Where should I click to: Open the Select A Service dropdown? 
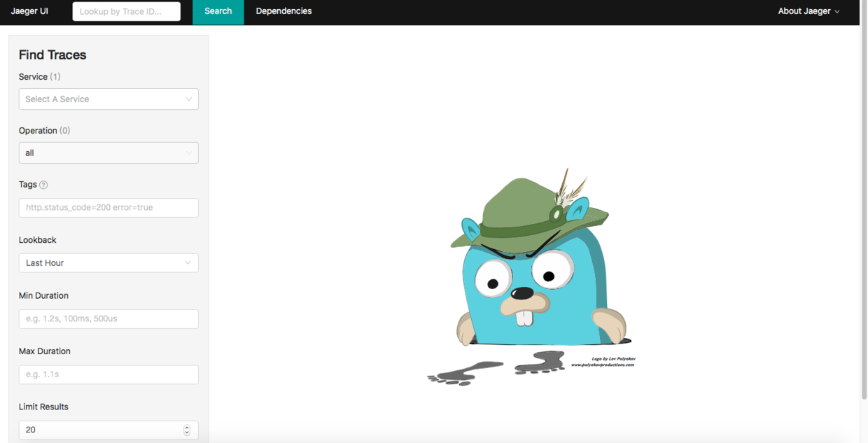(108, 99)
